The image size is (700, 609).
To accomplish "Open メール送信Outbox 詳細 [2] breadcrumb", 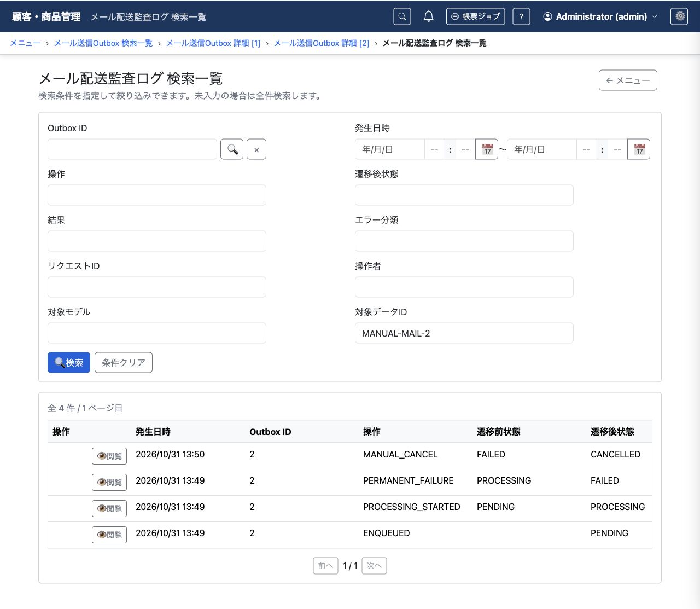I will click(322, 43).
